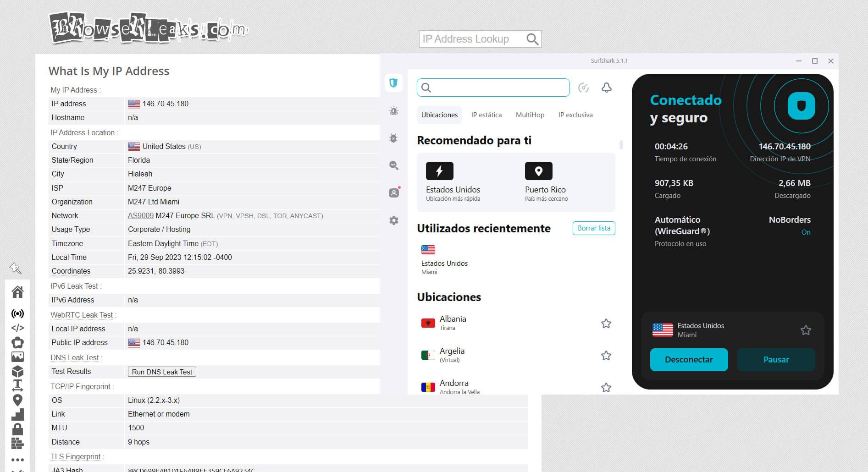Open the geolocation pin sidebar icon
This screenshot has width=868, height=472.
point(17,400)
